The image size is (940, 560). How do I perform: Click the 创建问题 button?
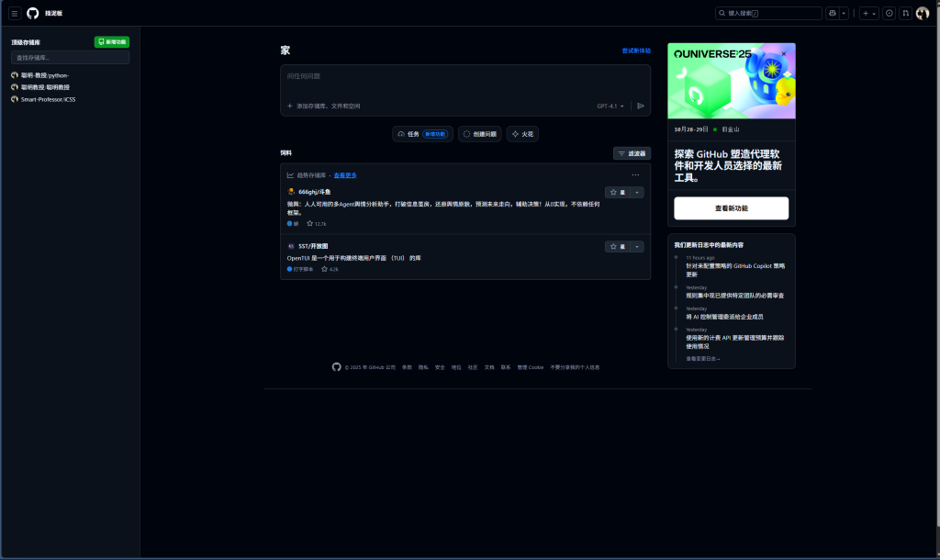(480, 134)
